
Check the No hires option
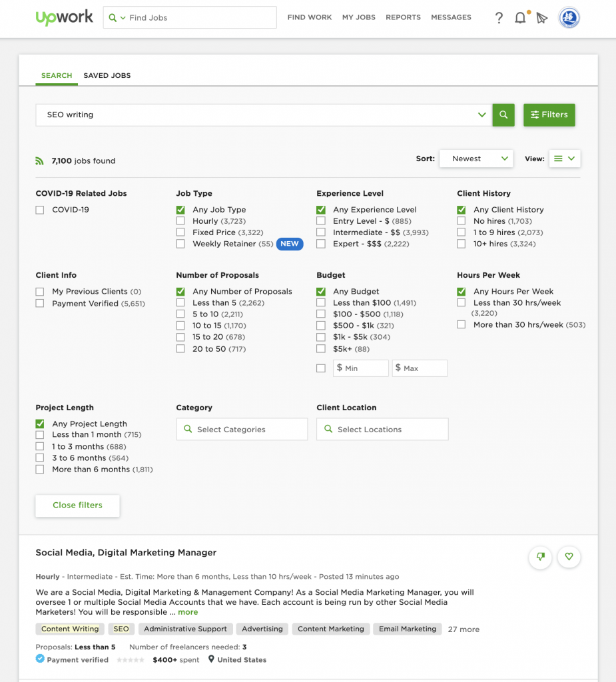pyautogui.click(x=462, y=221)
